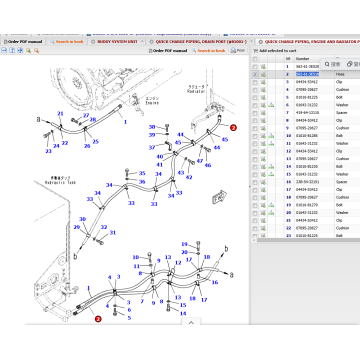Click Add selected to cart
360x360 pixels.
pyautogui.click(x=275, y=51)
